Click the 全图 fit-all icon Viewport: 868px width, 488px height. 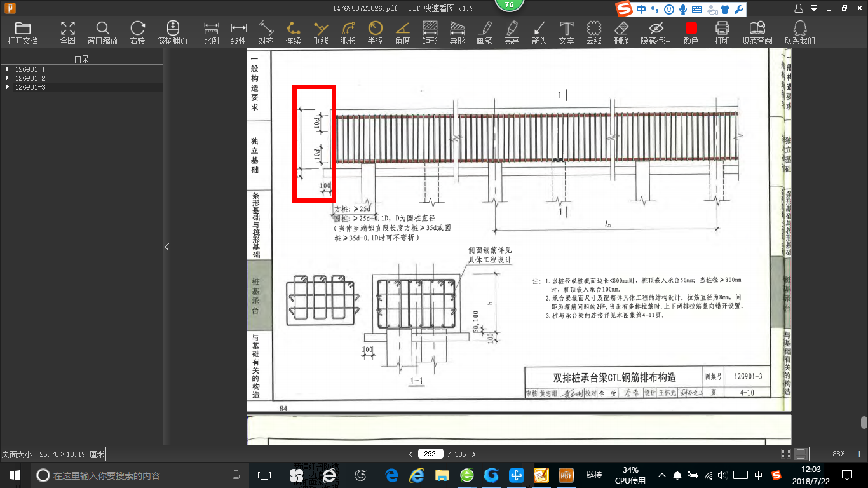(x=67, y=33)
